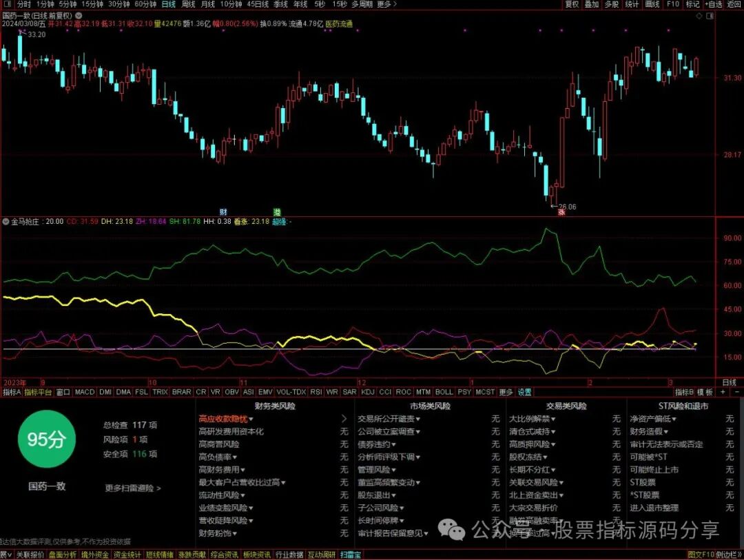
Task: Select the KDJ indicator
Action: [x=368, y=392]
